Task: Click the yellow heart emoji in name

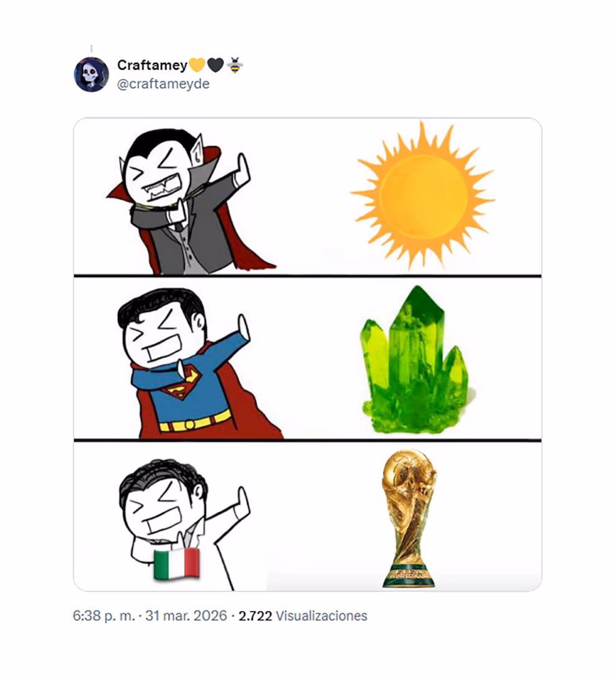Action: click(x=197, y=65)
